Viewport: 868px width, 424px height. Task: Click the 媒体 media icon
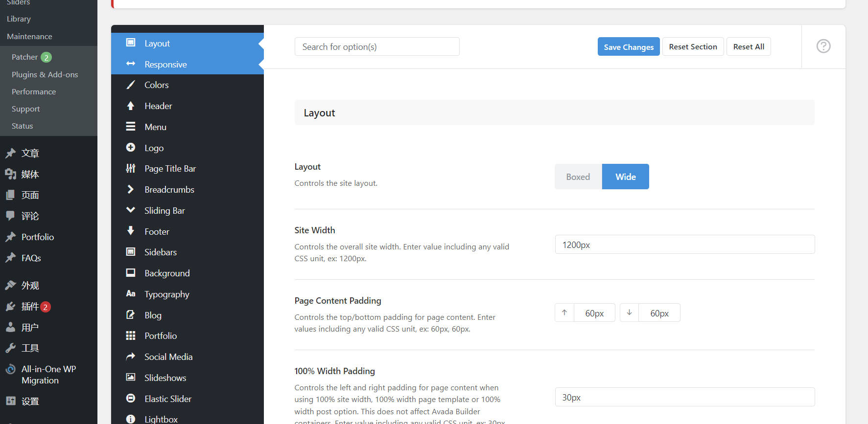(x=10, y=174)
